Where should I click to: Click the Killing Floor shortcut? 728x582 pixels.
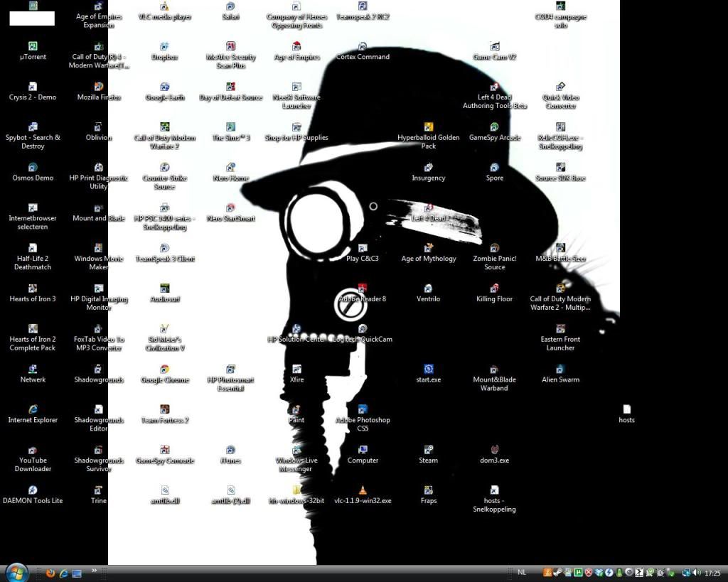pos(495,293)
